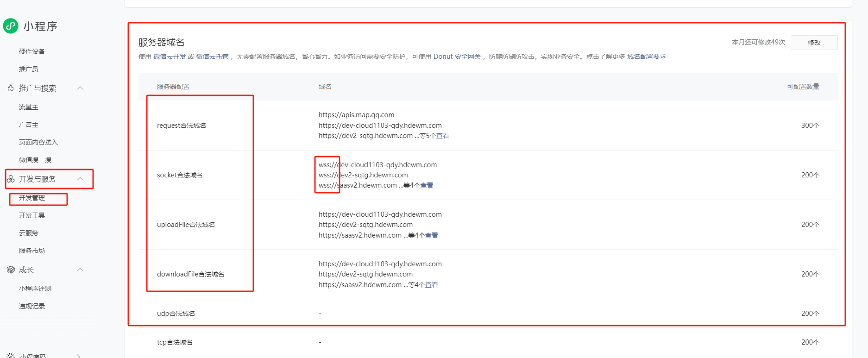The width and height of the screenshot is (868, 358).
Task: Open the 域名配置要求 link
Action: click(x=647, y=57)
